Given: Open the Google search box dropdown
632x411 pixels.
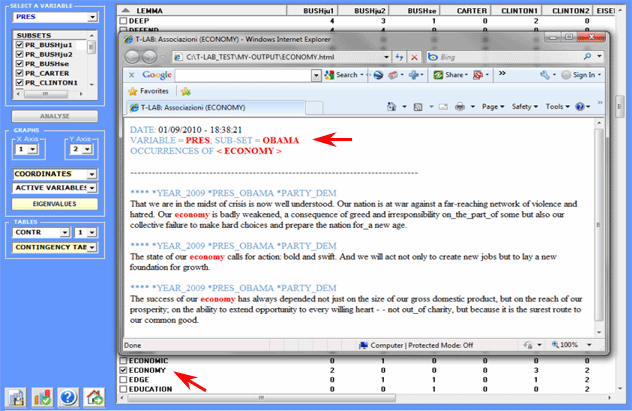Looking at the screenshot, I should click(316, 75).
